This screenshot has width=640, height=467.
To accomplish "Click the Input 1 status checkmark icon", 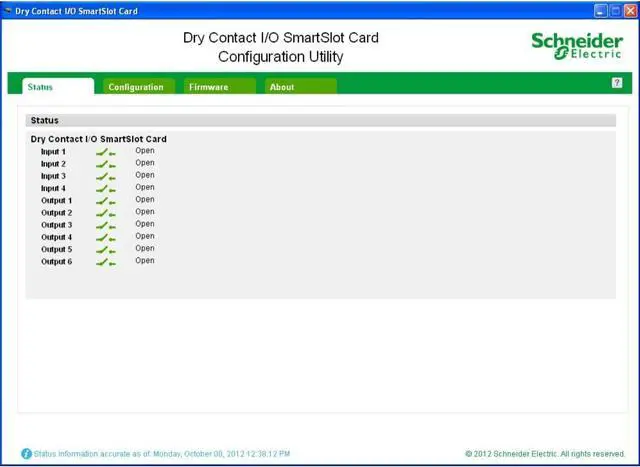I will coord(105,152).
